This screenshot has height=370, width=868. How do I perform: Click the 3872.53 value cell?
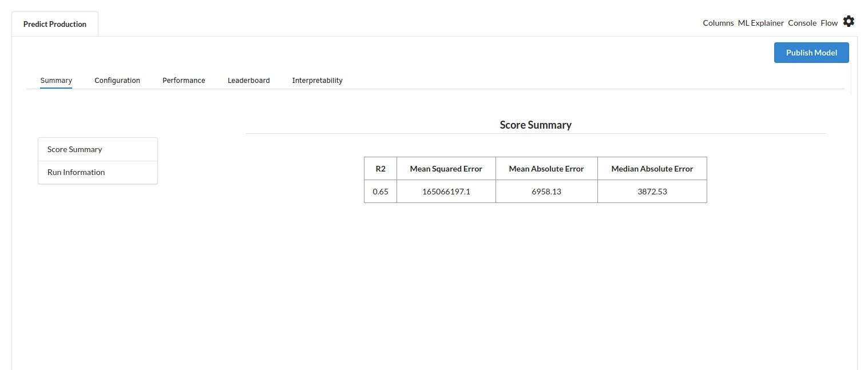652,192
